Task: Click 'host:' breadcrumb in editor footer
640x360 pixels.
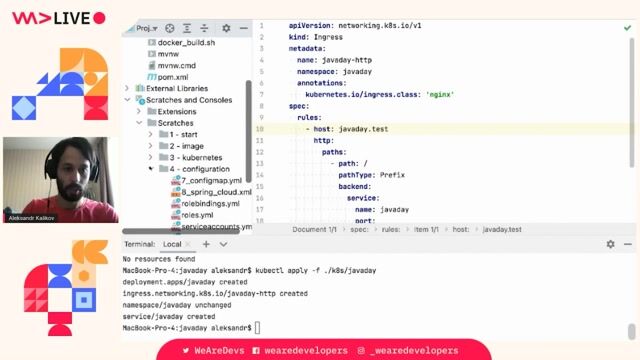Action: tap(460, 229)
